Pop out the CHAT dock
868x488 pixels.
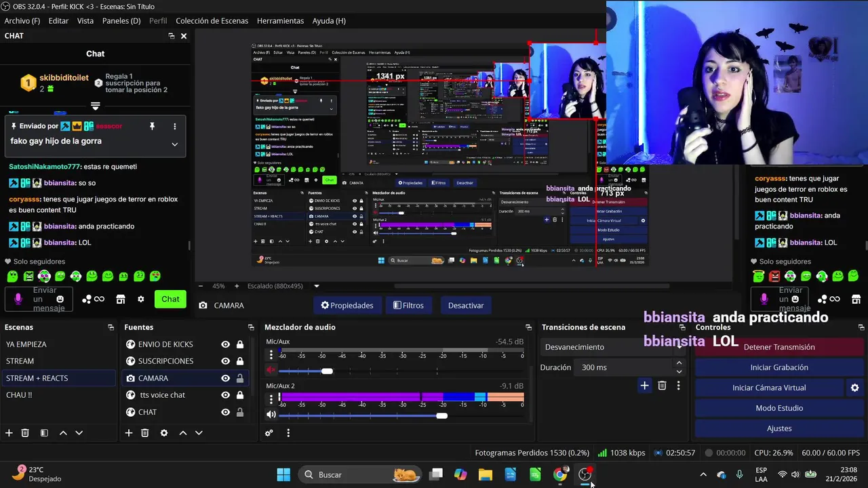coord(172,36)
